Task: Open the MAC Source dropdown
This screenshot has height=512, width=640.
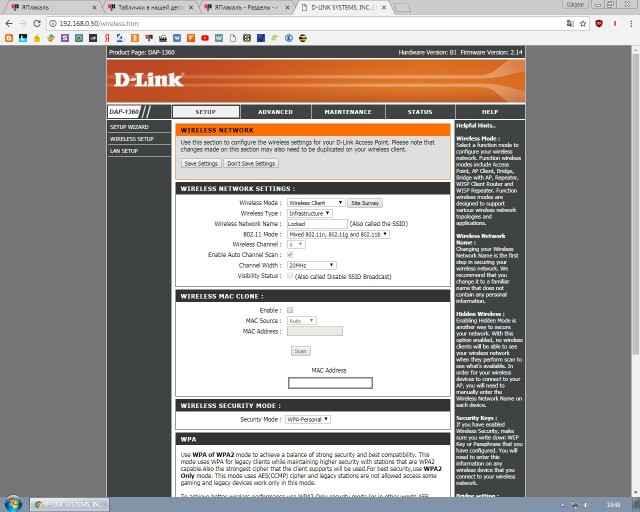Action: click(x=302, y=321)
